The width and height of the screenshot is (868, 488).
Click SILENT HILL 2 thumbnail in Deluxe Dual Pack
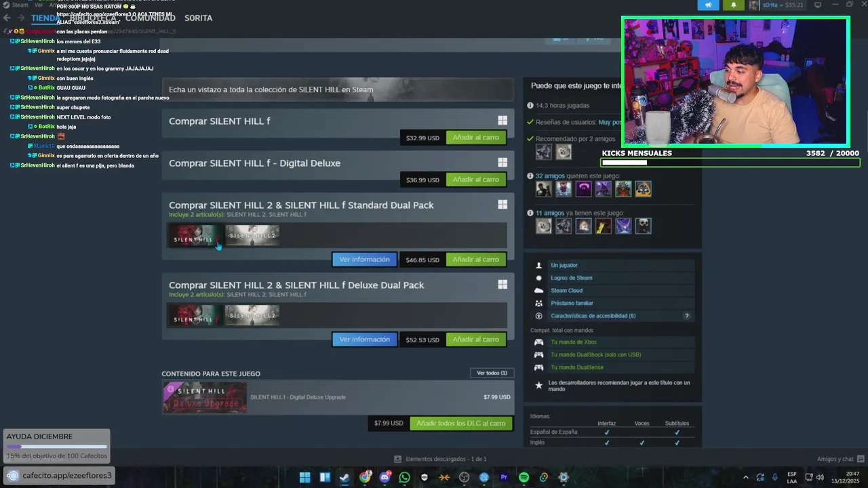click(252, 315)
